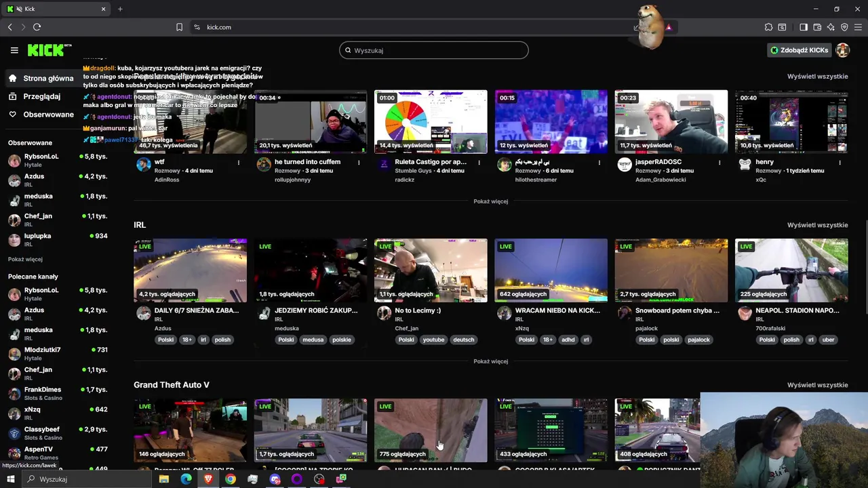This screenshot has width=868, height=488.
Task: Open WRACAM NIEBO NA KICK stream thumbnail
Action: (x=551, y=270)
